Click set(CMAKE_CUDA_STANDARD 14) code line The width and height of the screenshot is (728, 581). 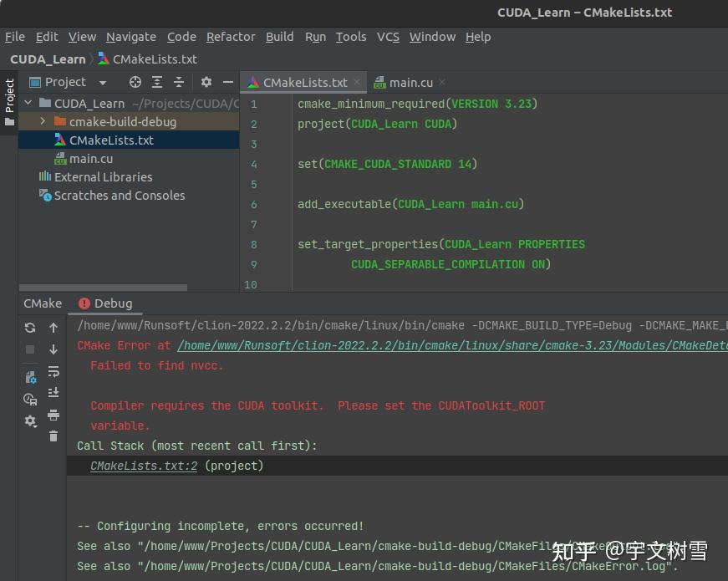[388, 164]
